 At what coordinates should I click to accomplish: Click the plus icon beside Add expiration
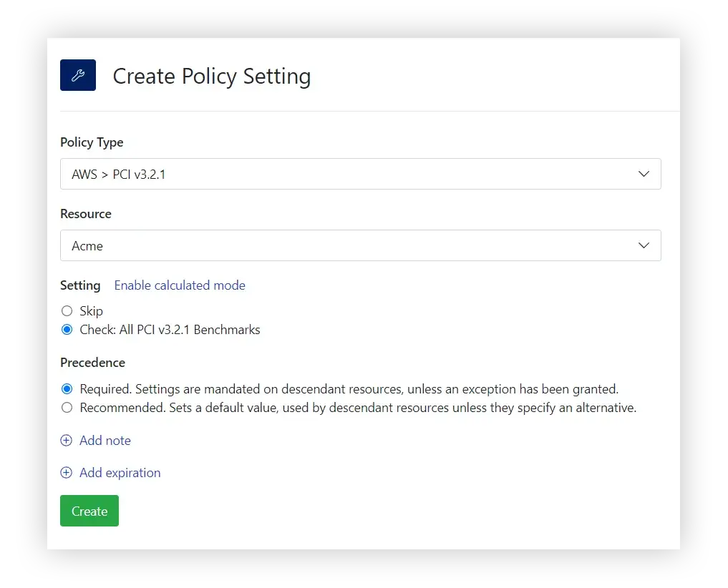(x=67, y=472)
